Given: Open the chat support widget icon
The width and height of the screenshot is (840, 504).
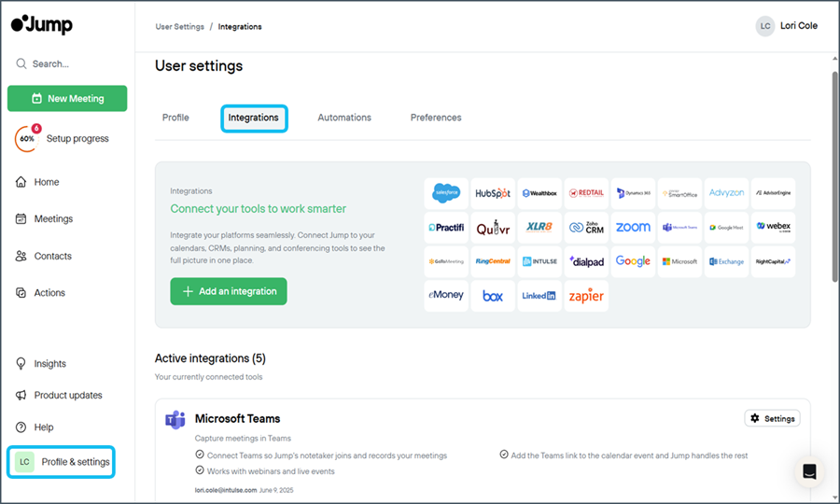Looking at the screenshot, I should [809, 472].
